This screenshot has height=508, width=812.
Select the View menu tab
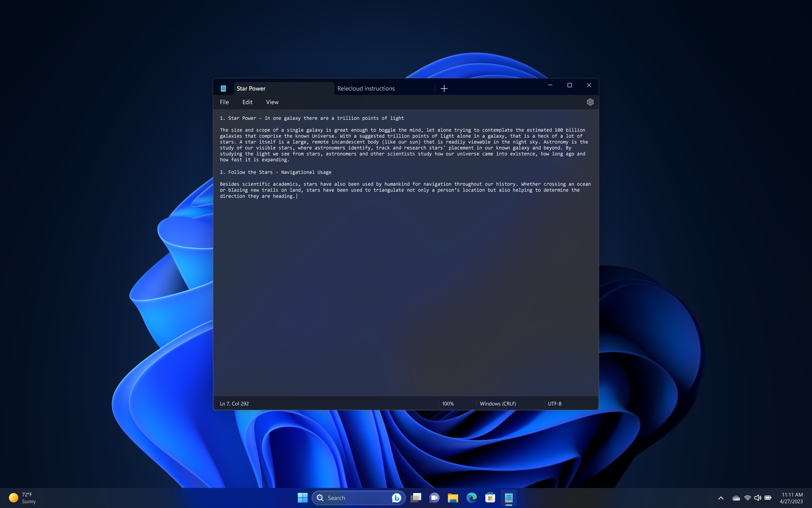pos(272,102)
